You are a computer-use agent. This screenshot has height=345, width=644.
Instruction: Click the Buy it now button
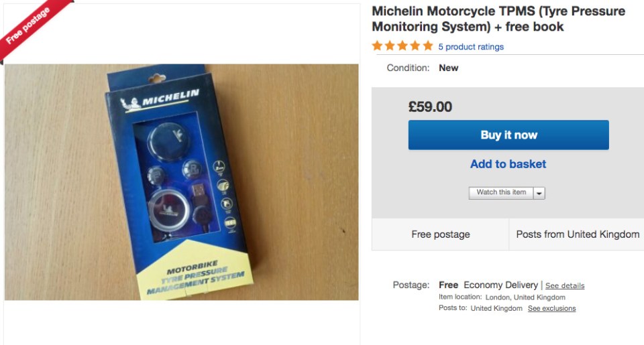click(x=508, y=135)
